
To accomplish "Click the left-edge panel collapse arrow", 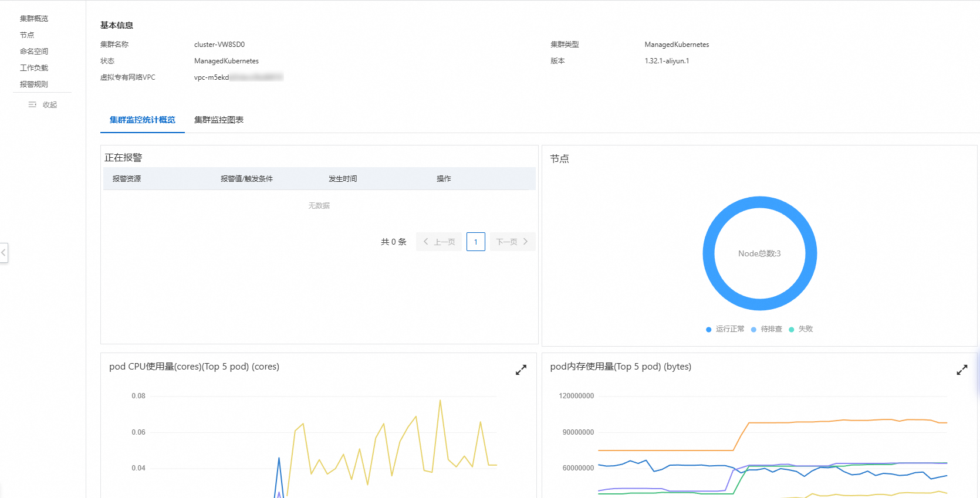I will (x=4, y=253).
